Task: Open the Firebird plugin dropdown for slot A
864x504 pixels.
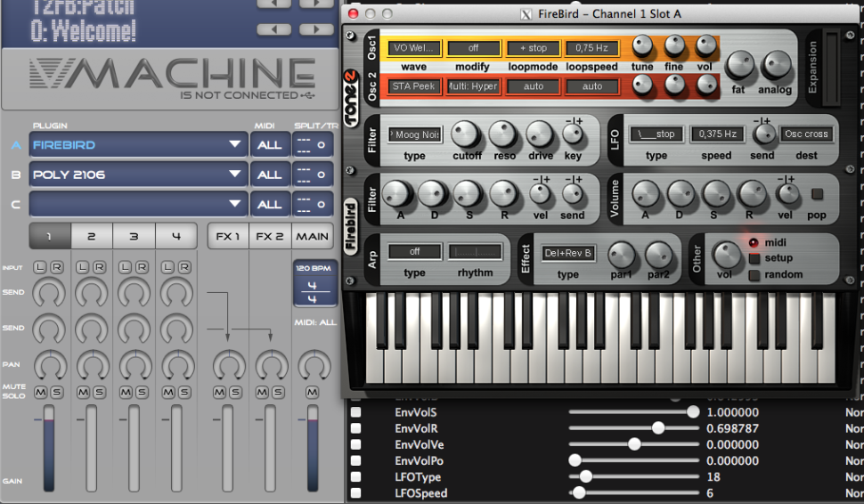Action: (138, 145)
